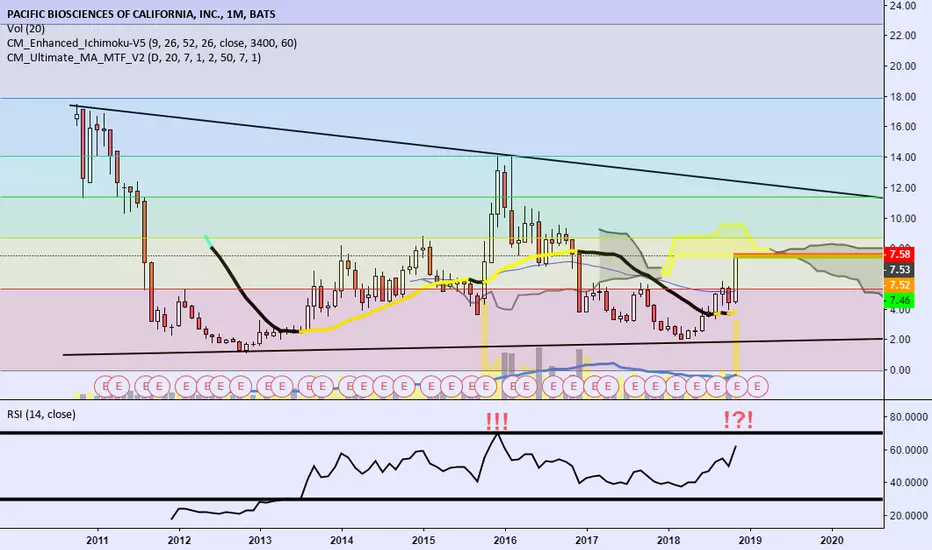Click the 2017 label on time axis
Image resolution: width=932 pixels, height=550 pixels.
[587, 540]
